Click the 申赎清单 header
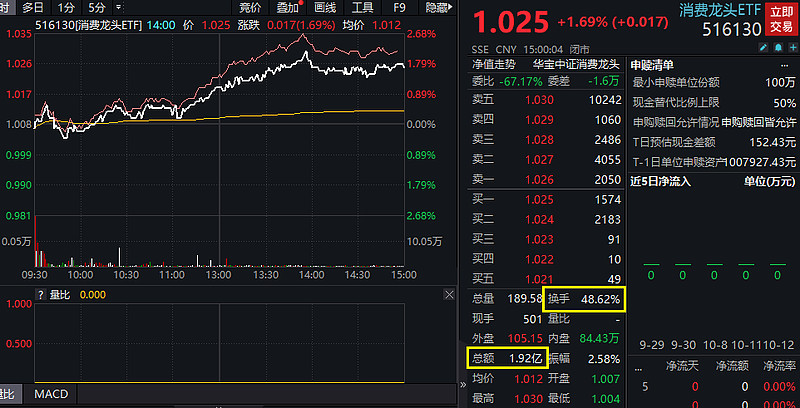 (x=652, y=65)
